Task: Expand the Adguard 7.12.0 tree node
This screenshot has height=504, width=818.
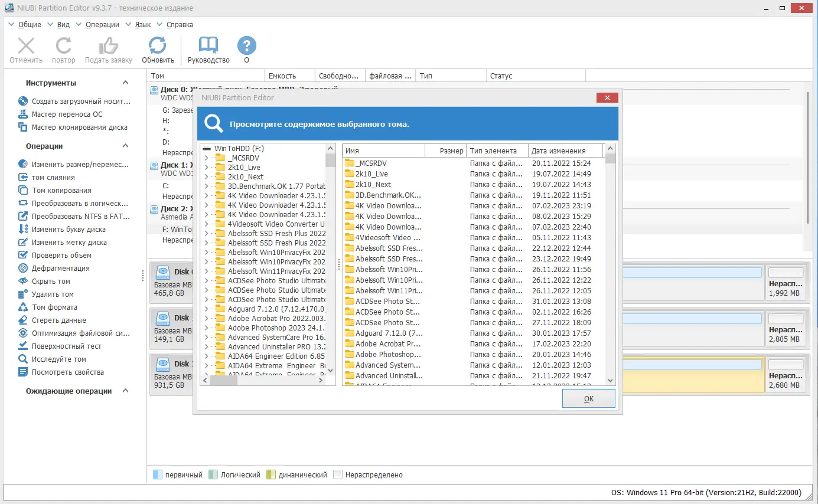Action: 206,309
